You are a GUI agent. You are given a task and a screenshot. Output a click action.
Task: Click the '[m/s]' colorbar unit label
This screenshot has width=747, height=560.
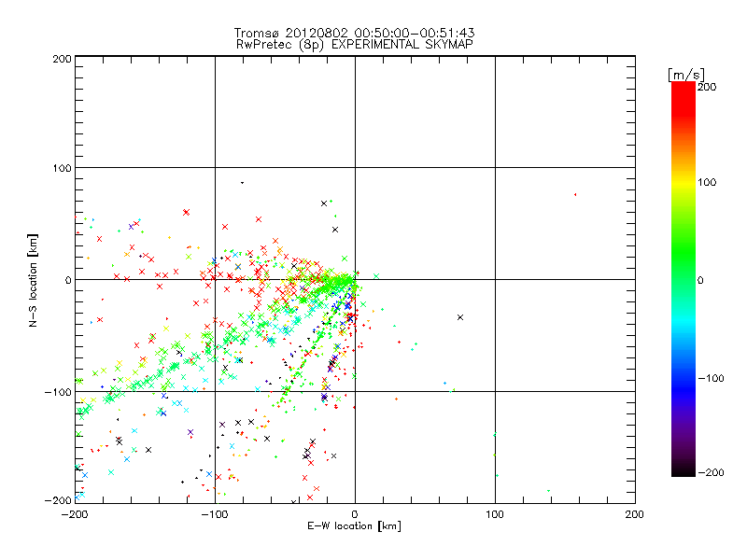tap(686, 75)
